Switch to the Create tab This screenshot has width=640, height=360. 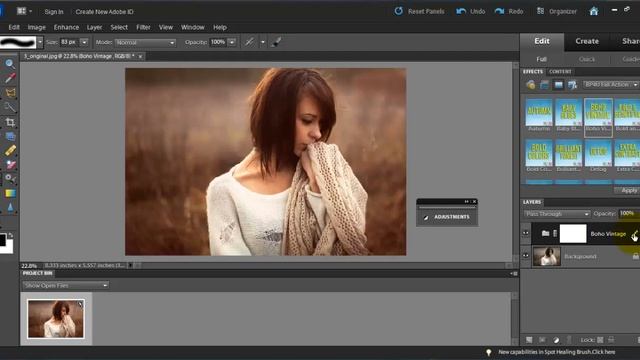click(x=587, y=41)
